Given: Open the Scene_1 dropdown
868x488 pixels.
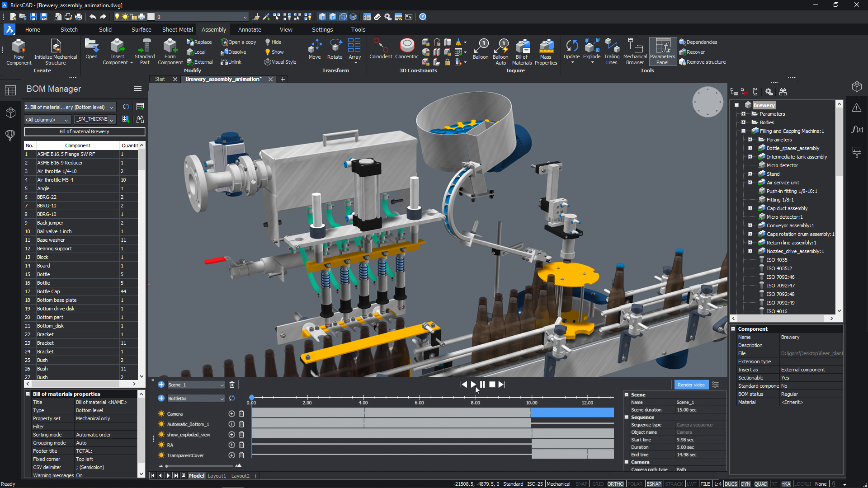Looking at the screenshot, I should tap(222, 385).
